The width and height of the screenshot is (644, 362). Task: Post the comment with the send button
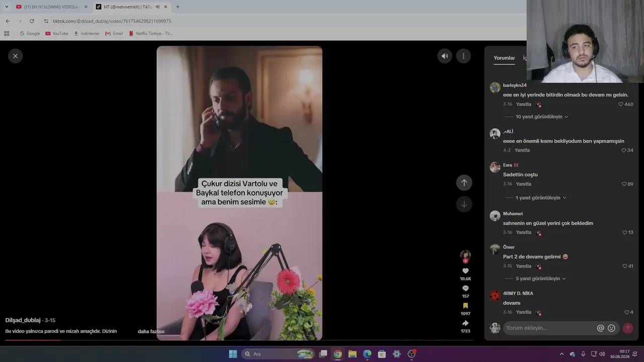point(627,328)
